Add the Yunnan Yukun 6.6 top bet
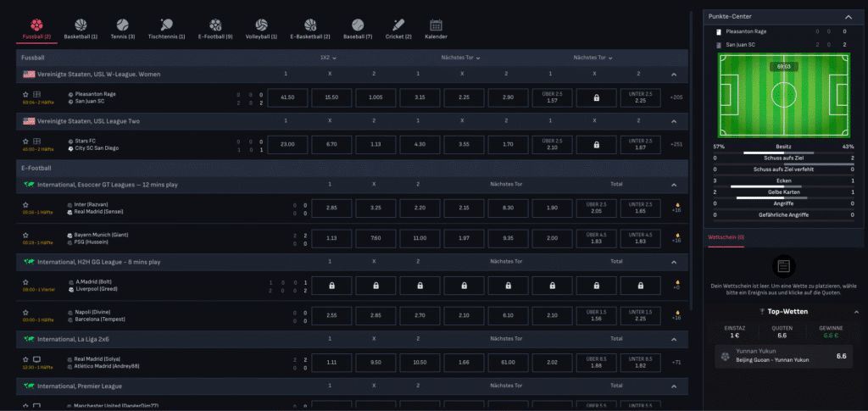Viewport: 868px width, 411px height. (x=783, y=356)
